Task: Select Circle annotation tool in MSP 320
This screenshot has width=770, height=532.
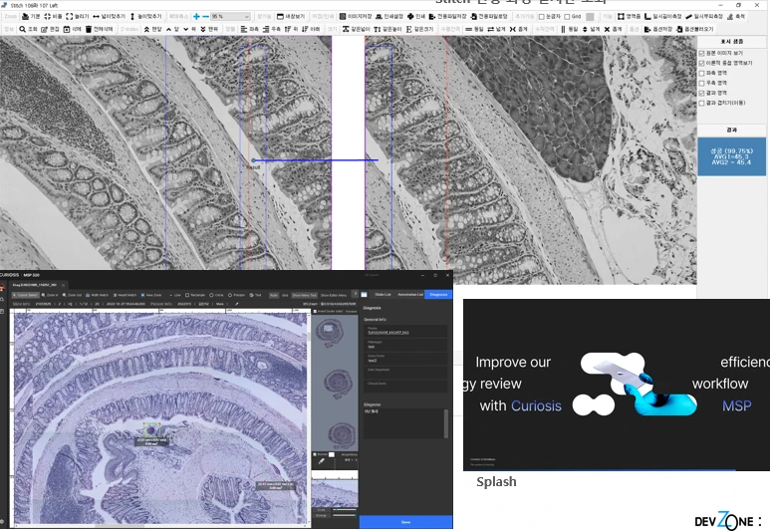Action: pyautogui.click(x=216, y=295)
